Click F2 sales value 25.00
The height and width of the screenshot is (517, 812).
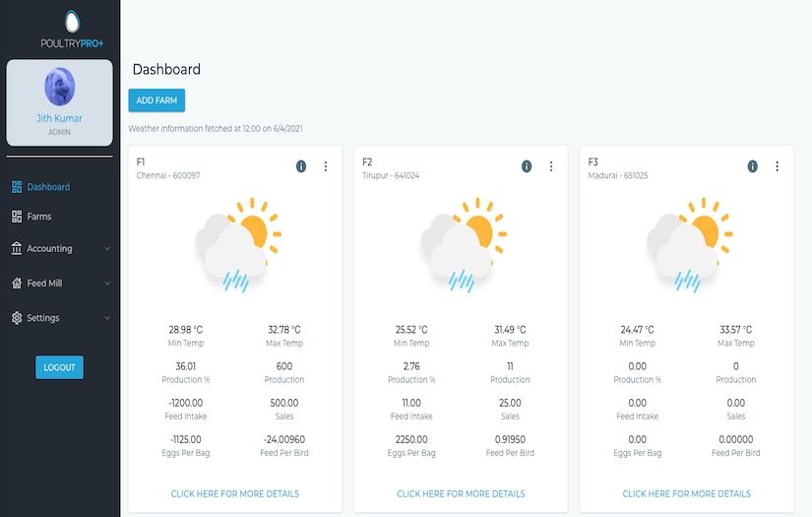[x=510, y=403]
